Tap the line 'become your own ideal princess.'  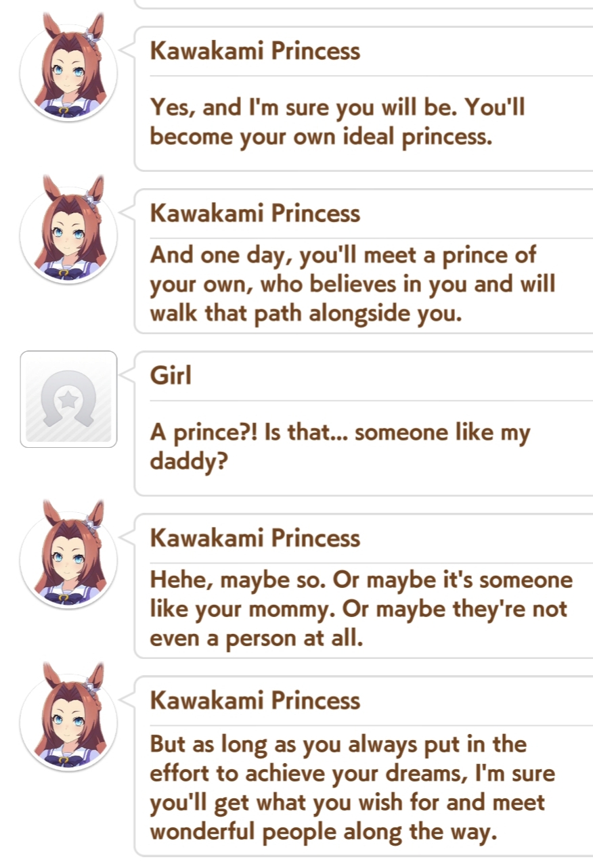320,137
